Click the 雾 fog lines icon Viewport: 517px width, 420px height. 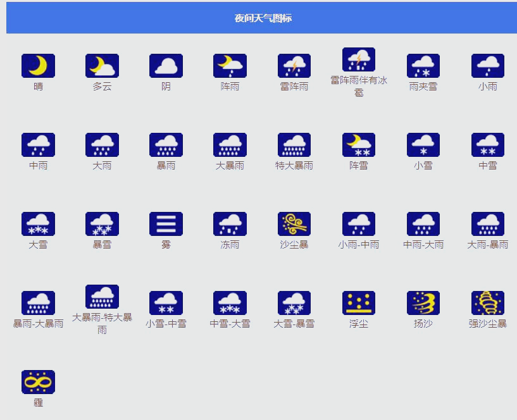pyautogui.click(x=166, y=224)
